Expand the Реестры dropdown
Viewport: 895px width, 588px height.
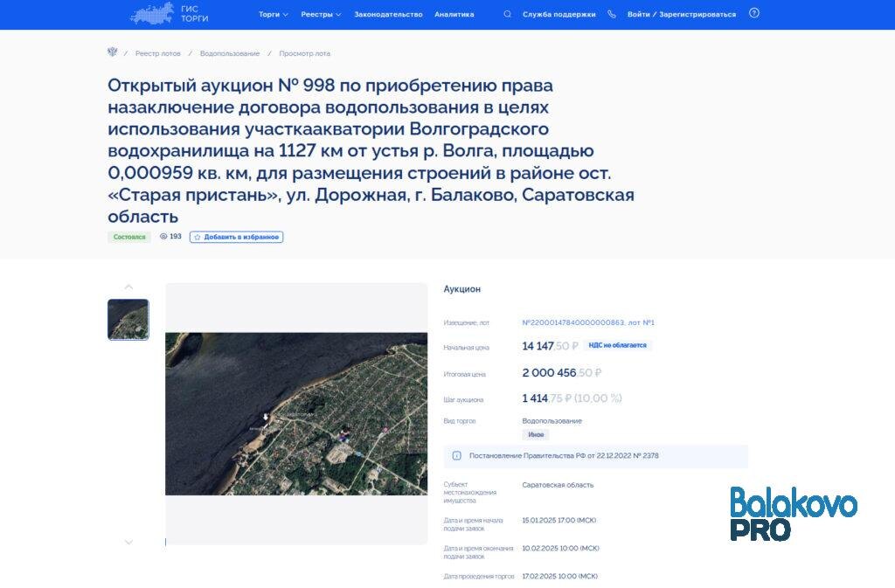320,13
